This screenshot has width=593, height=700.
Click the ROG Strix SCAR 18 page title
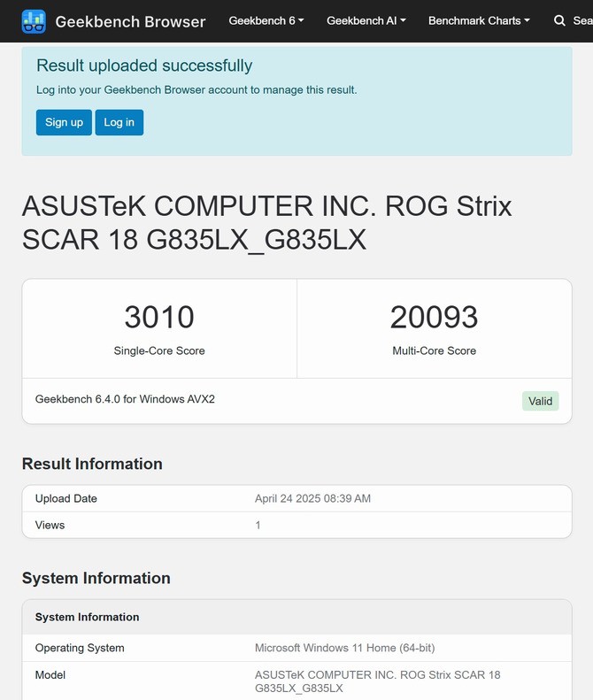266,222
